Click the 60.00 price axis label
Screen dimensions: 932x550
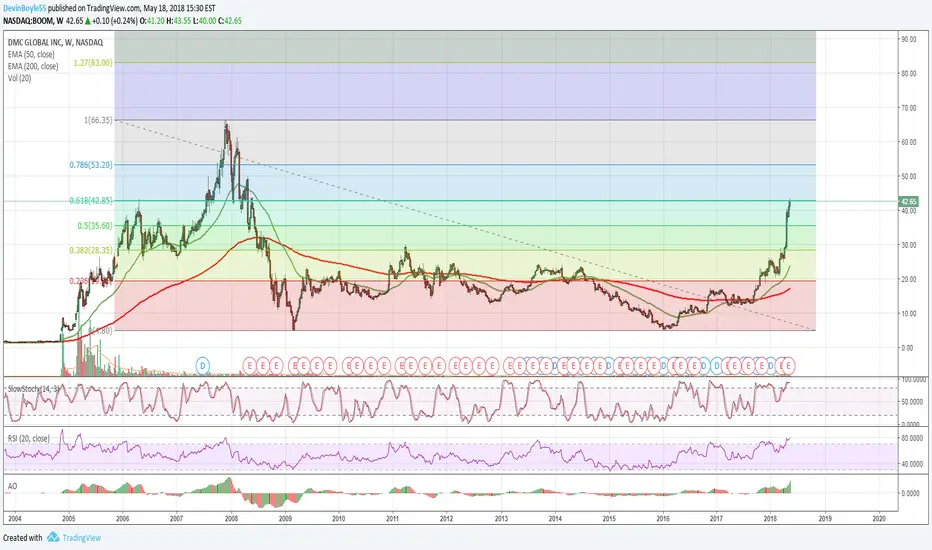point(909,142)
